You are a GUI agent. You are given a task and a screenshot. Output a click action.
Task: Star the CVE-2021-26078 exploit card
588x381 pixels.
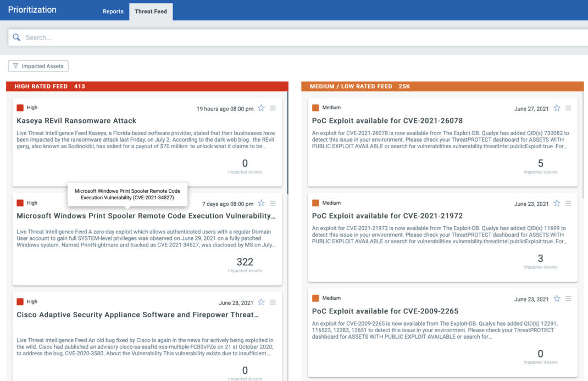(x=557, y=108)
